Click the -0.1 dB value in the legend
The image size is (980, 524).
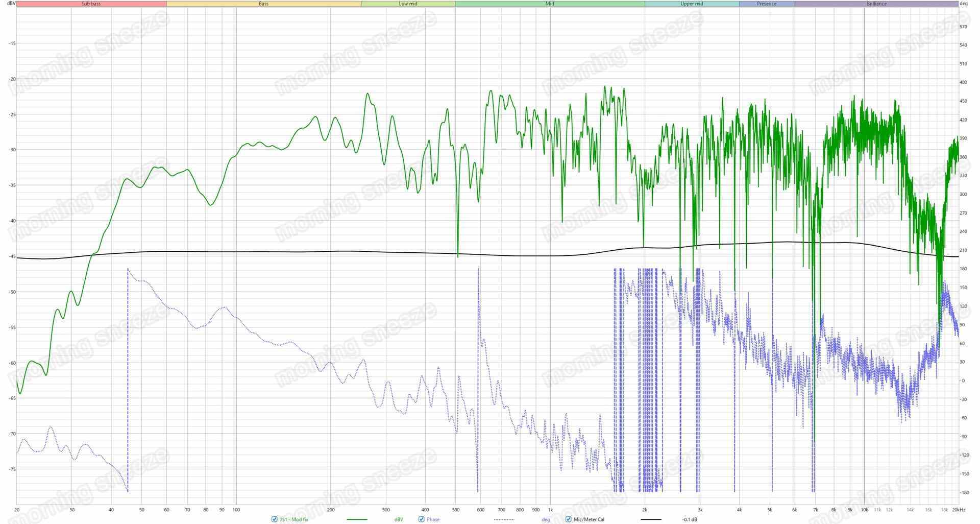click(x=690, y=520)
